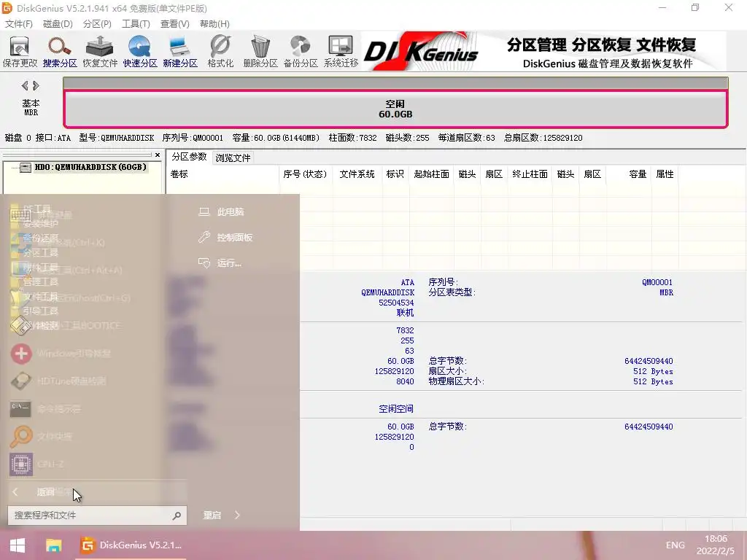Click the run icon beside 运行...
The image size is (747, 560).
click(204, 262)
